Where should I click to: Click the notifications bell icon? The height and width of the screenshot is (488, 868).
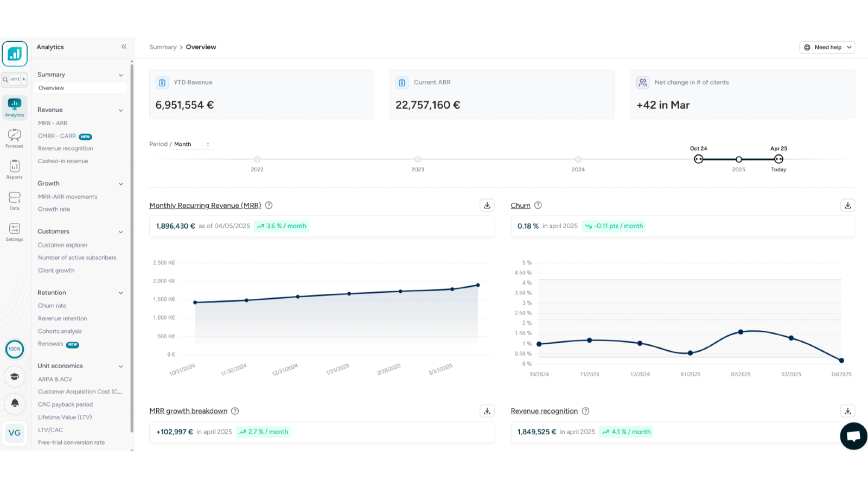pos(15,403)
